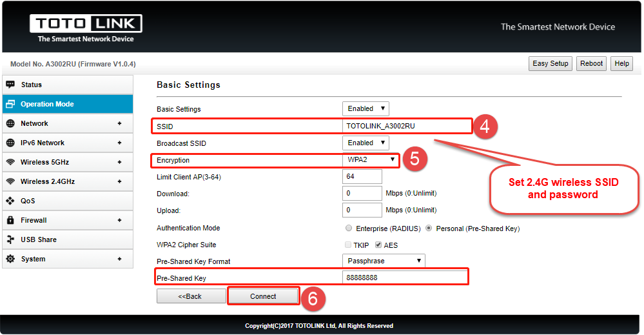Click the Firewall lock icon
Image resolution: width=644 pixels, height=335 pixels.
click(x=11, y=220)
